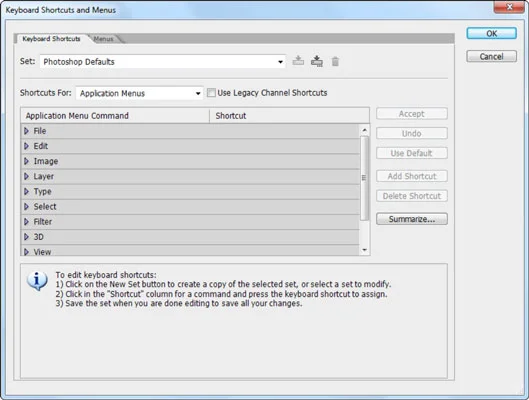Image resolution: width=529 pixels, height=400 pixels.
Task: Open the Set dropdown showing Photoshop Defaults
Action: (163, 62)
